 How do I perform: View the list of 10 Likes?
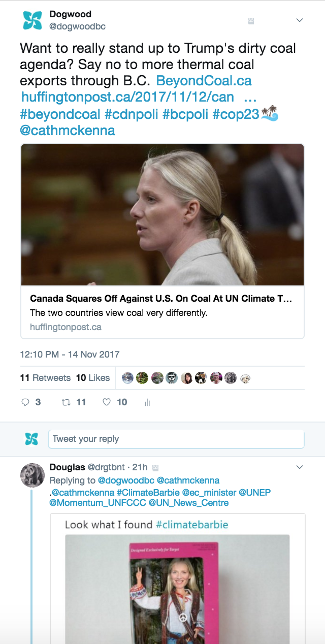click(93, 378)
